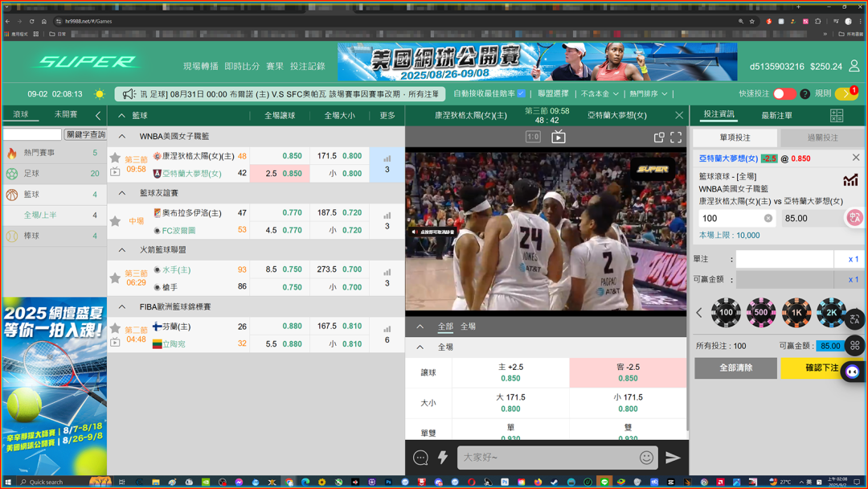Select the pink 500 betting chip
This screenshot has width=868, height=489.
761,312
